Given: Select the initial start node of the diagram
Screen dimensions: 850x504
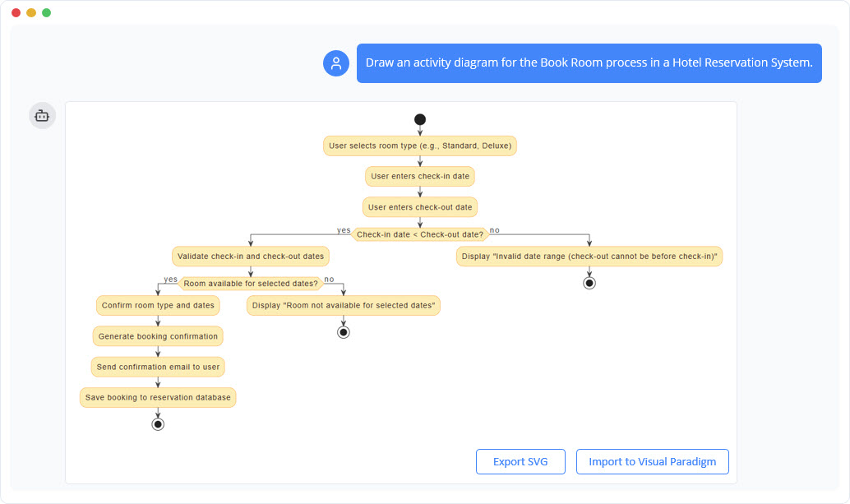Looking at the screenshot, I should 419,119.
